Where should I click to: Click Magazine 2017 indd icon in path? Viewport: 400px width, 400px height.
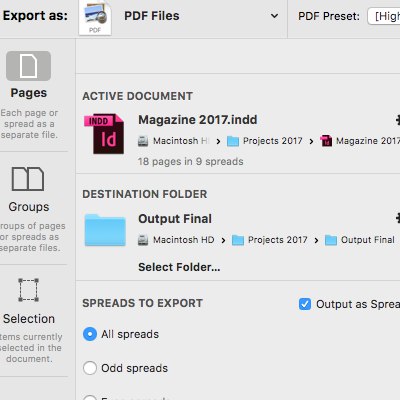coord(326,141)
